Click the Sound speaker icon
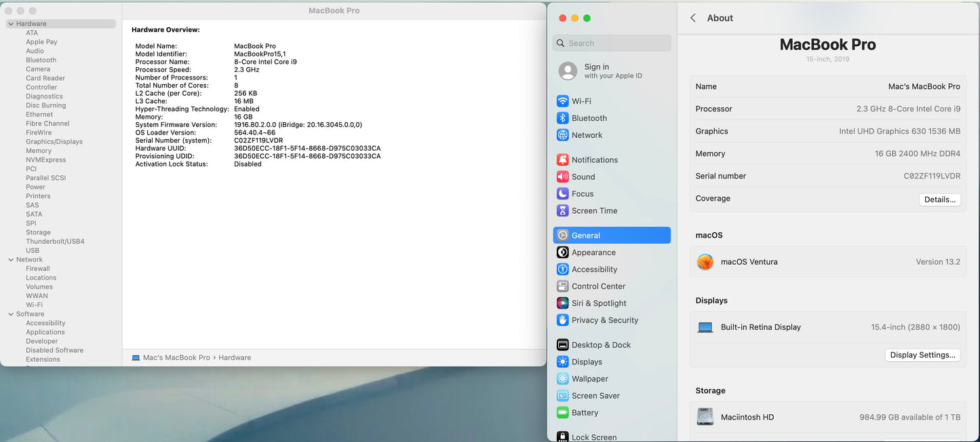 [x=562, y=177]
